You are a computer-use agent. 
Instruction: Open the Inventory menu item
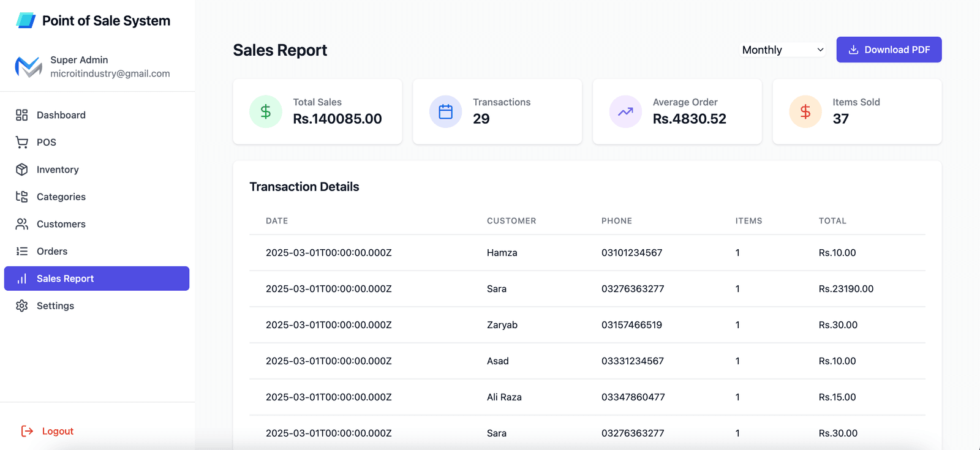(x=97, y=170)
